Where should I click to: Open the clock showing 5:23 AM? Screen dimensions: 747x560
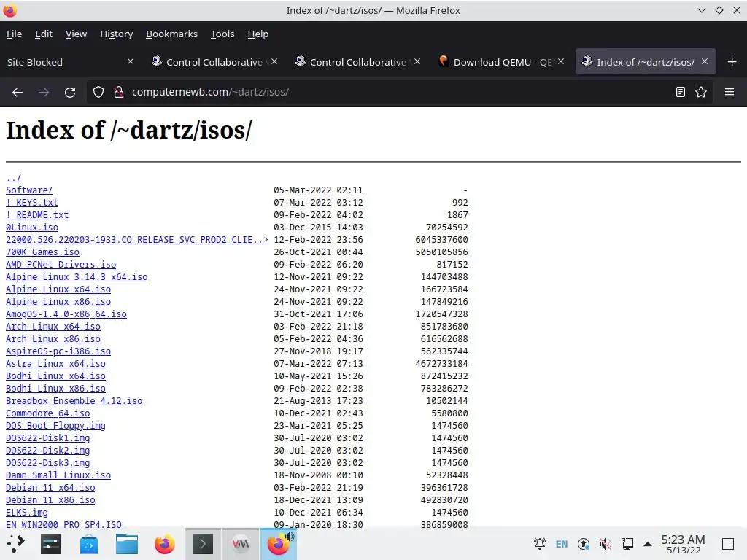tap(683, 544)
